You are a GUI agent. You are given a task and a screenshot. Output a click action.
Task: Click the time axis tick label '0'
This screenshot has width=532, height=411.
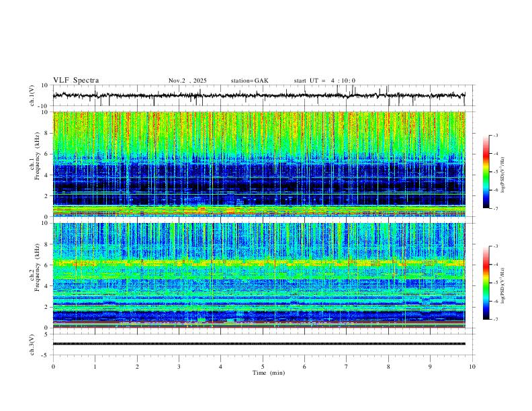point(53,367)
